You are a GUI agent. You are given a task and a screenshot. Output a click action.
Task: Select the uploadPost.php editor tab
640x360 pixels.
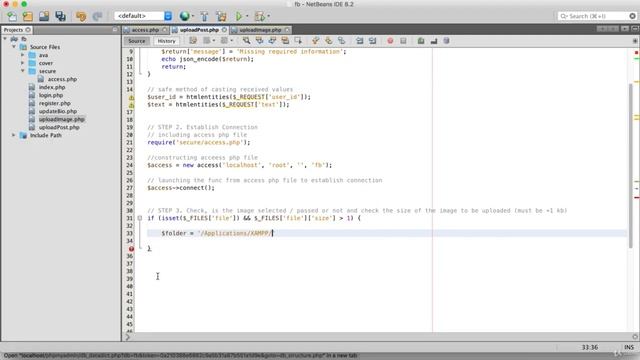(199, 30)
